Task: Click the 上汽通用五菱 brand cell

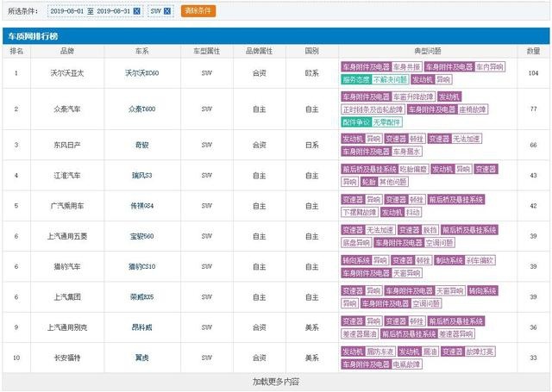Action: coord(67,236)
